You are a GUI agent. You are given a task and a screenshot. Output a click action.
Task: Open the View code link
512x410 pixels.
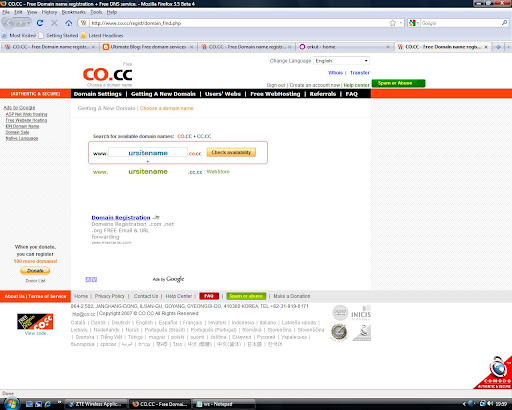pos(35,333)
